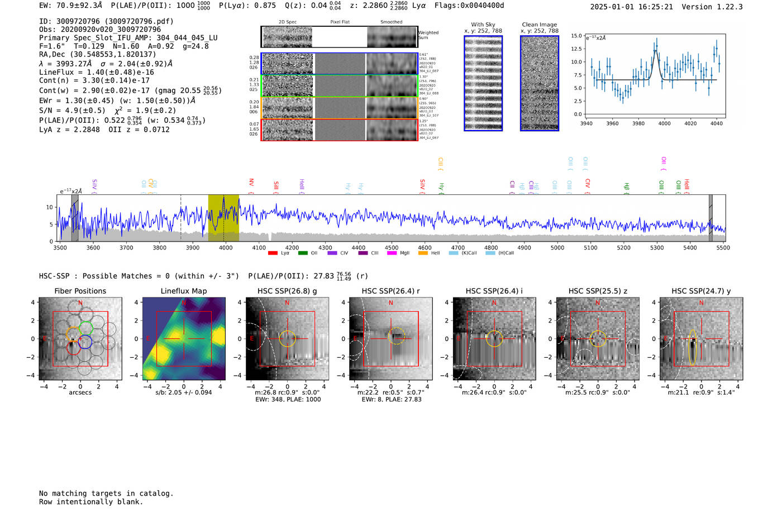
Task: Click the Flags:0x0040400d header text
Action: [x=469, y=6]
